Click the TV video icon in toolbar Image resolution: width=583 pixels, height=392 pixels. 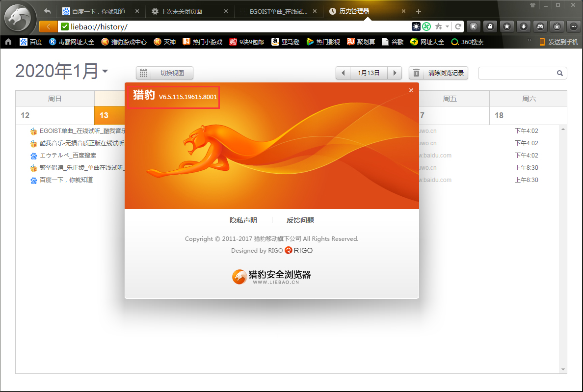point(556,26)
